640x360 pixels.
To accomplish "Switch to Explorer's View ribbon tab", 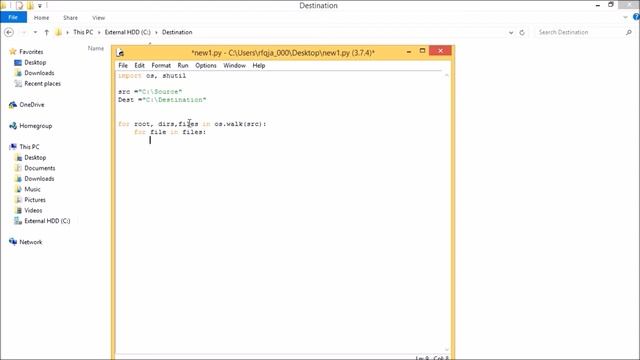I will tap(98, 18).
